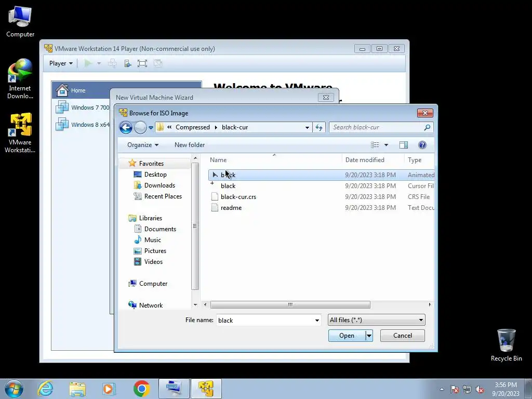Open the Player menu in VMware

coord(61,63)
